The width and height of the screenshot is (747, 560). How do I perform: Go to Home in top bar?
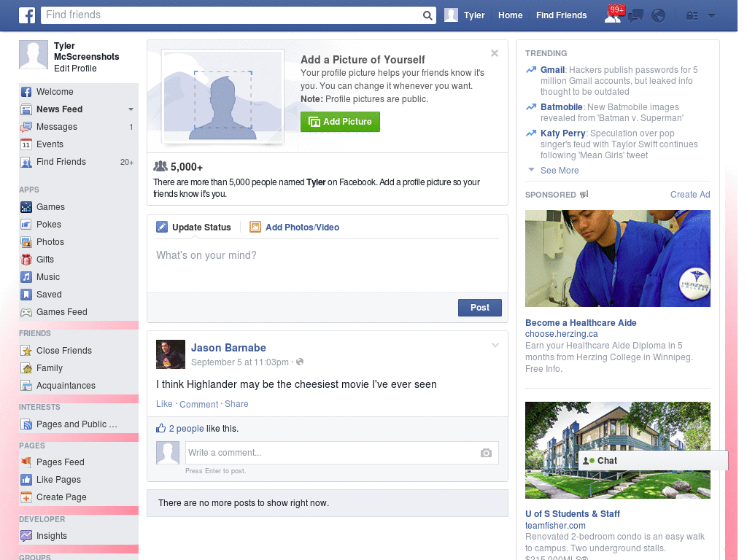pos(510,15)
